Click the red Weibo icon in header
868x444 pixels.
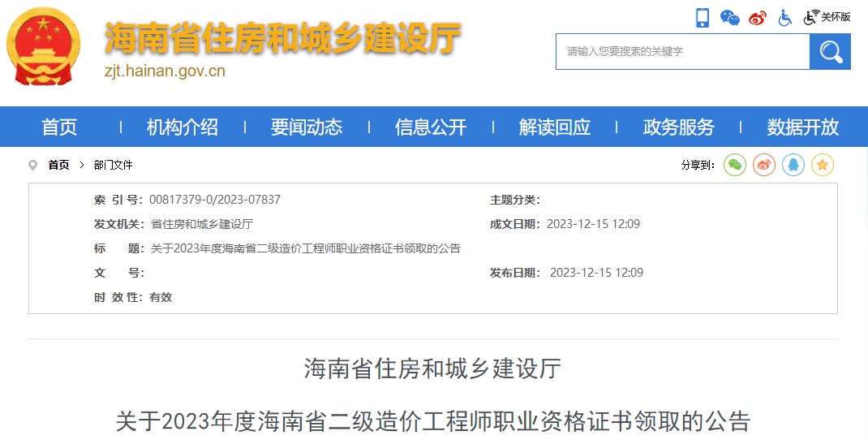tap(757, 17)
